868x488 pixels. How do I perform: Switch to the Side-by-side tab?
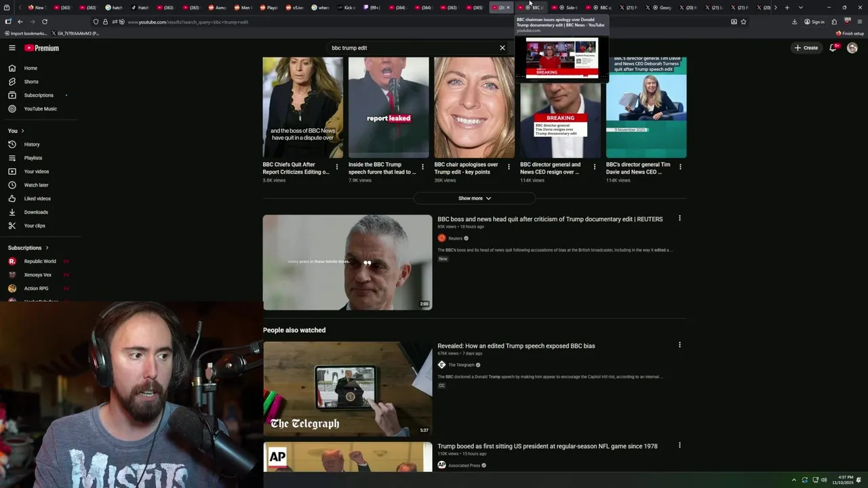(564, 7)
